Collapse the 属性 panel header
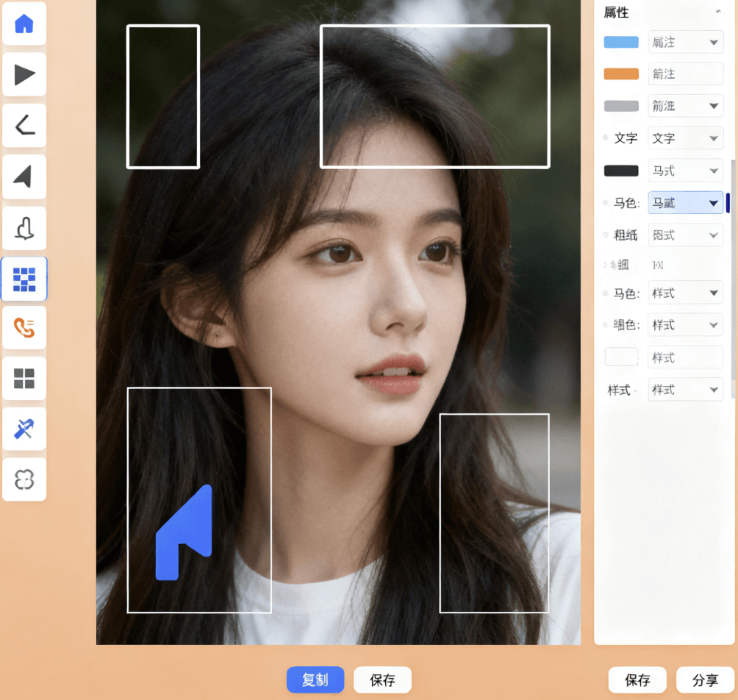Viewport: 738px width, 700px height. pyautogui.click(x=717, y=12)
